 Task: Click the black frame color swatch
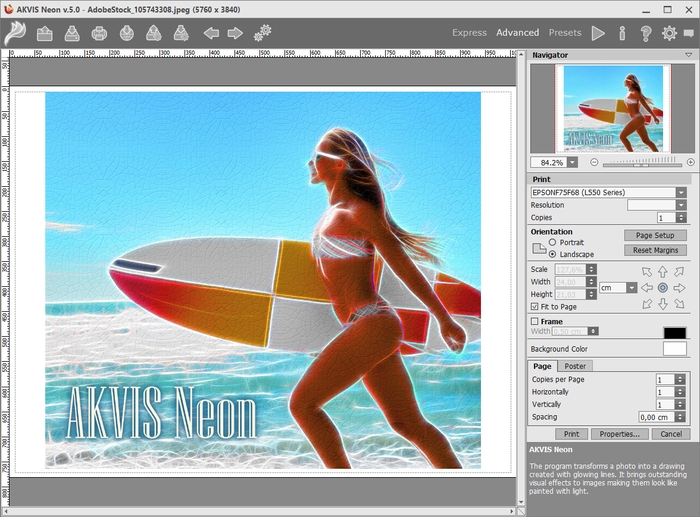pyautogui.click(x=675, y=333)
